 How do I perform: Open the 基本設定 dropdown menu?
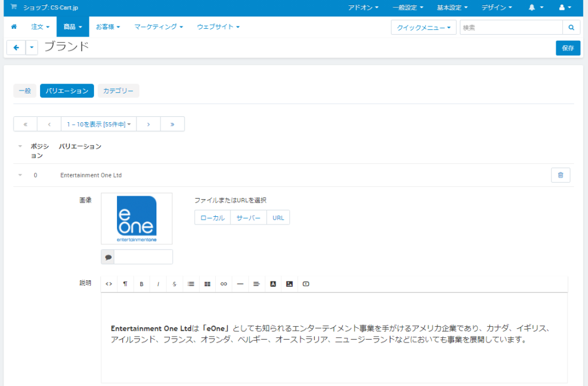[x=452, y=7]
